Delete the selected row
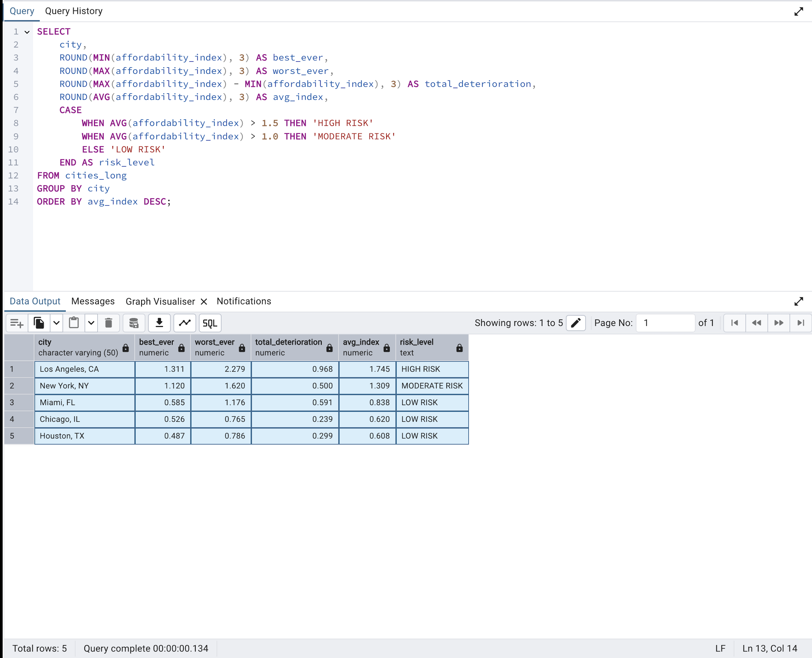The height and width of the screenshot is (658, 812). pyautogui.click(x=109, y=323)
